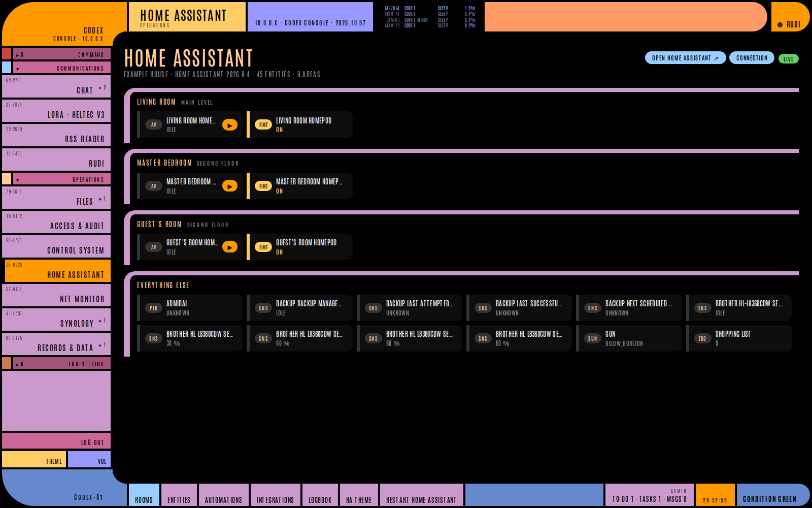Open the Rudi user button at top right
812x508 pixels.
click(790, 17)
